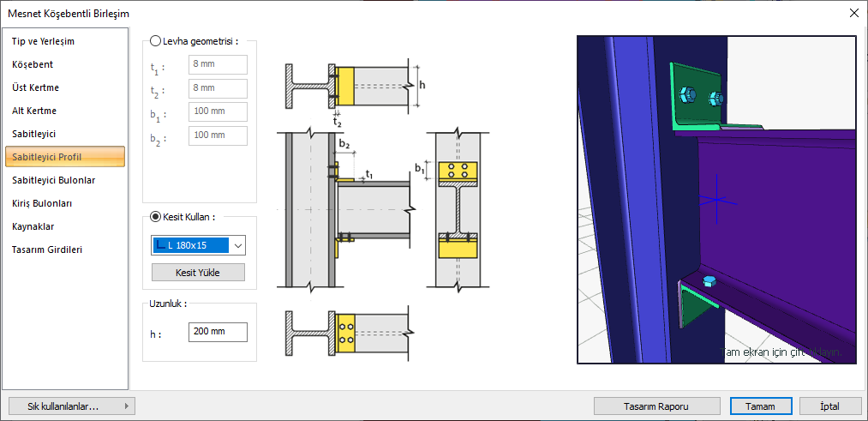Close the Mesnet Köşebentli Birleşim dialog
Screen dimensions: 868x421
(853, 12)
